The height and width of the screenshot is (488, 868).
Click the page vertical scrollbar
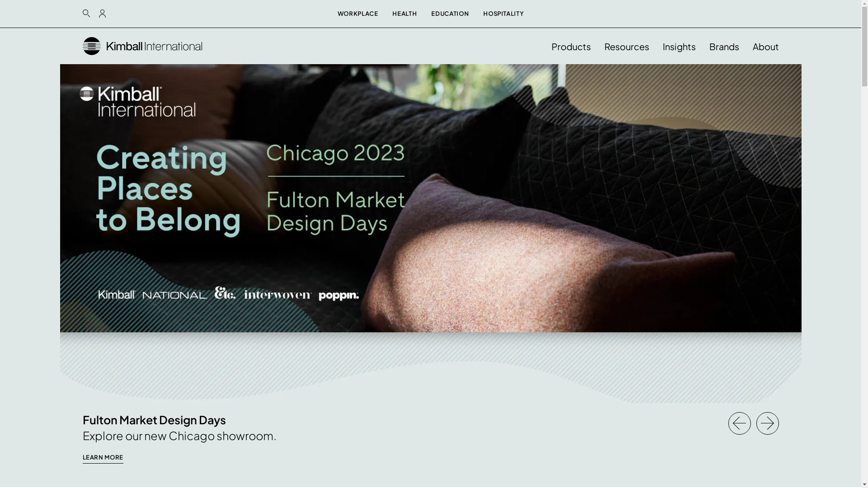[x=864, y=244]
